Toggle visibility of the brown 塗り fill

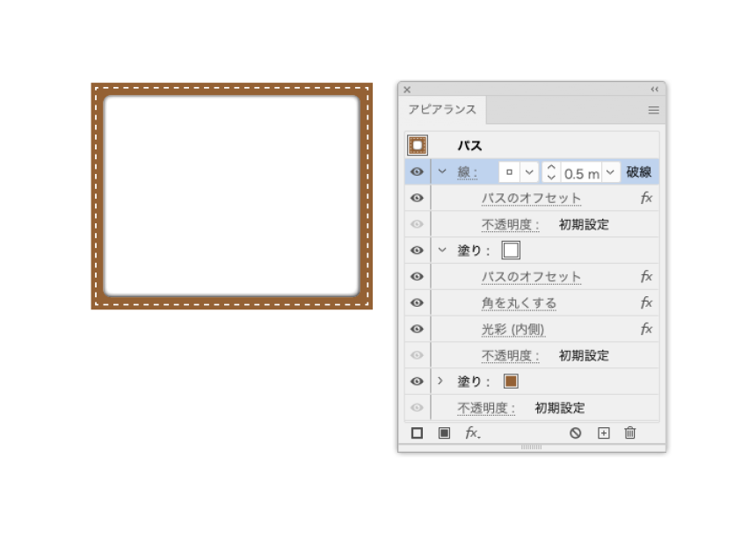coord(417,382)
